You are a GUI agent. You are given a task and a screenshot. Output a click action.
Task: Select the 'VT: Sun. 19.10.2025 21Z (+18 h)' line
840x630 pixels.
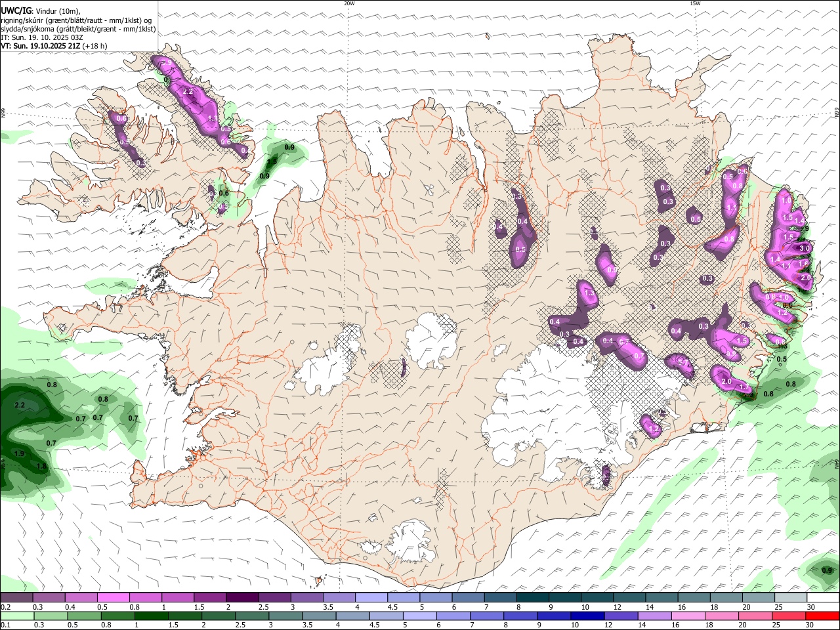click(x=54, y=46)
